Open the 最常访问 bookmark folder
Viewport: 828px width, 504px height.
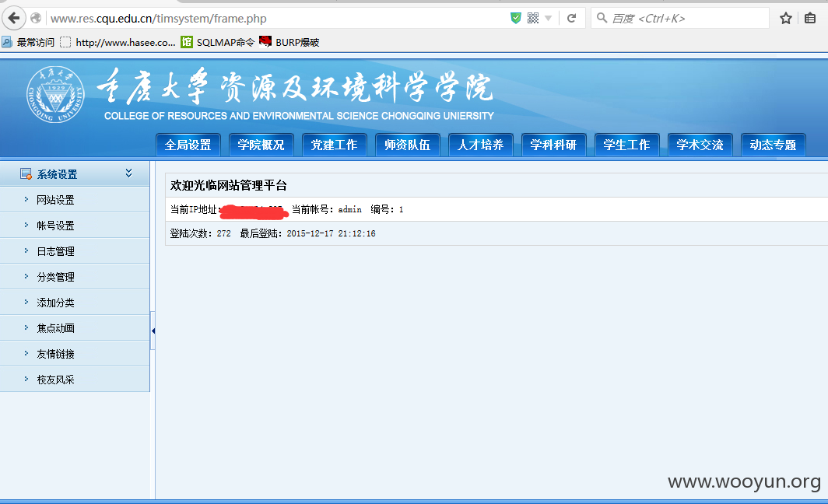pyautogui.click(x=29, y=42)
